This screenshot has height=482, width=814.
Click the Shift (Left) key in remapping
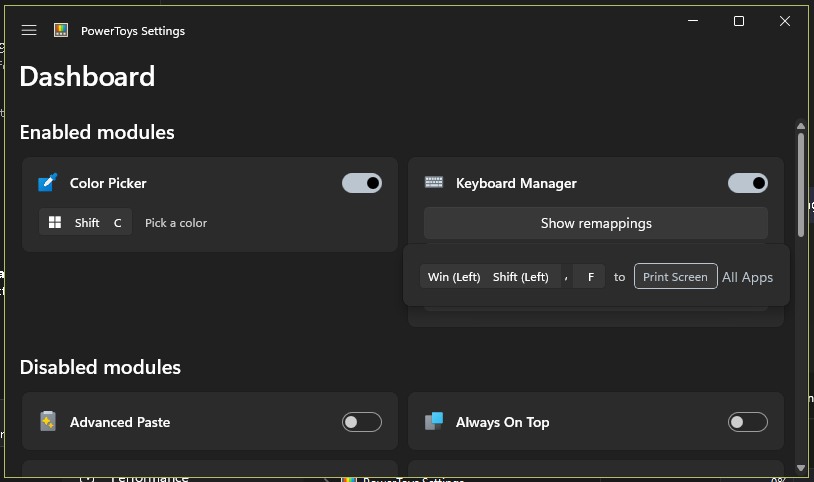tap(521, 277)
